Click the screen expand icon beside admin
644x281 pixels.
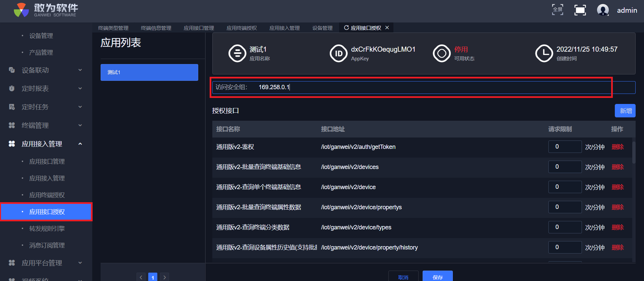pos(580,10)
